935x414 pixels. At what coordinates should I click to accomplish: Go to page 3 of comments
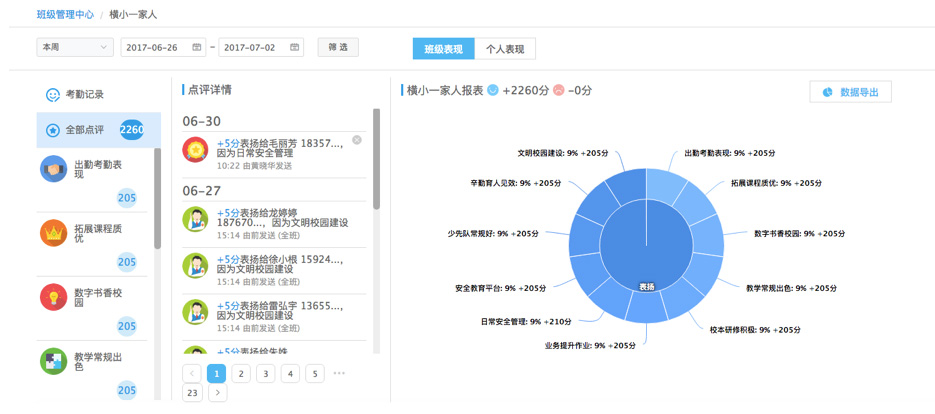(x=265, y=373)
